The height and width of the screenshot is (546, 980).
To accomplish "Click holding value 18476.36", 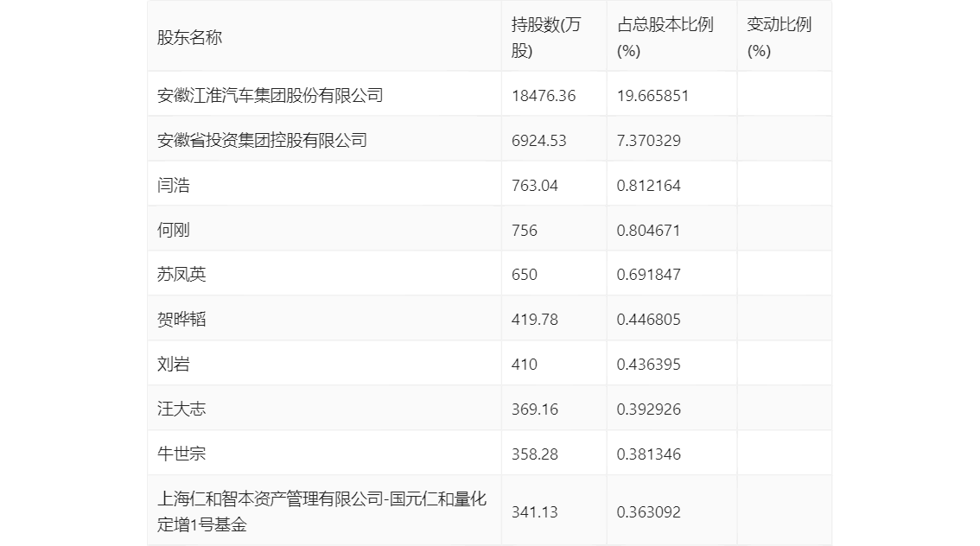I will [544, 96].
